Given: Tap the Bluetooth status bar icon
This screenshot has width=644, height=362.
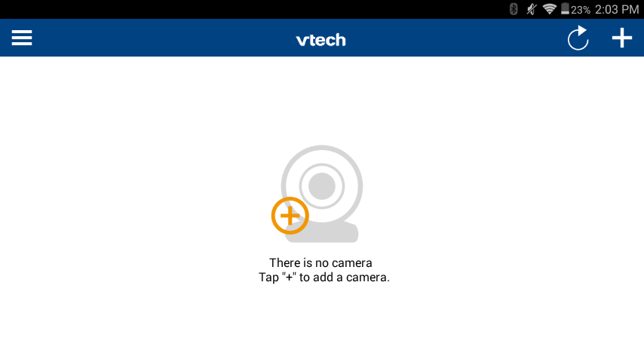Looking at the screenshot, I should [x=514, y=9].
